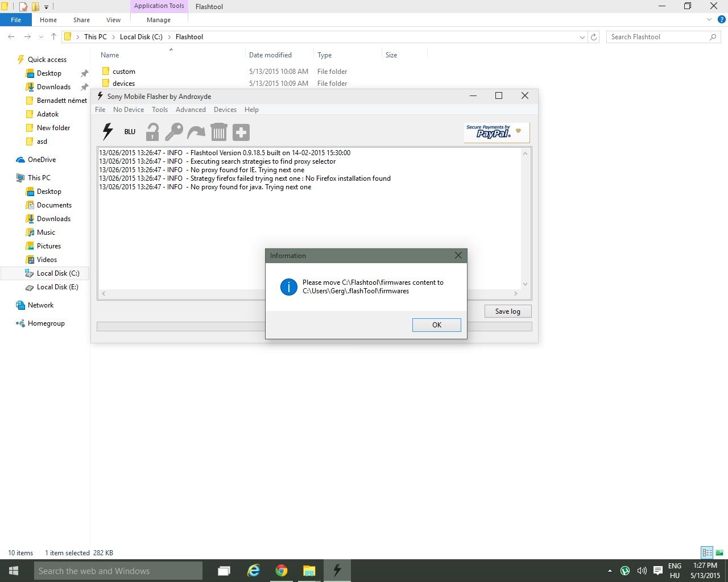This screenshot has width=728, height=582.
Task: Open the No Device menu
Action: (x=129, y=110)
